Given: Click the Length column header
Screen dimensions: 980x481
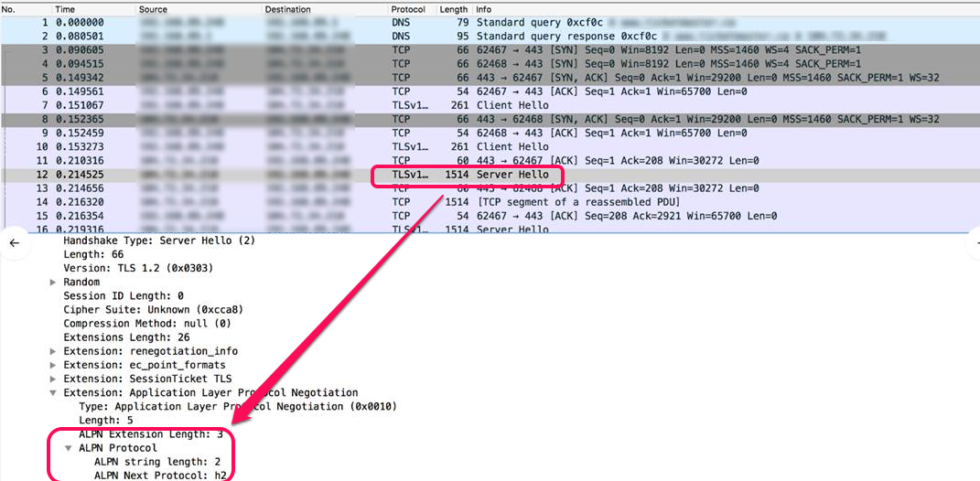Looking at the screenshot, I should pyautogui.click(x=453, y=9).
